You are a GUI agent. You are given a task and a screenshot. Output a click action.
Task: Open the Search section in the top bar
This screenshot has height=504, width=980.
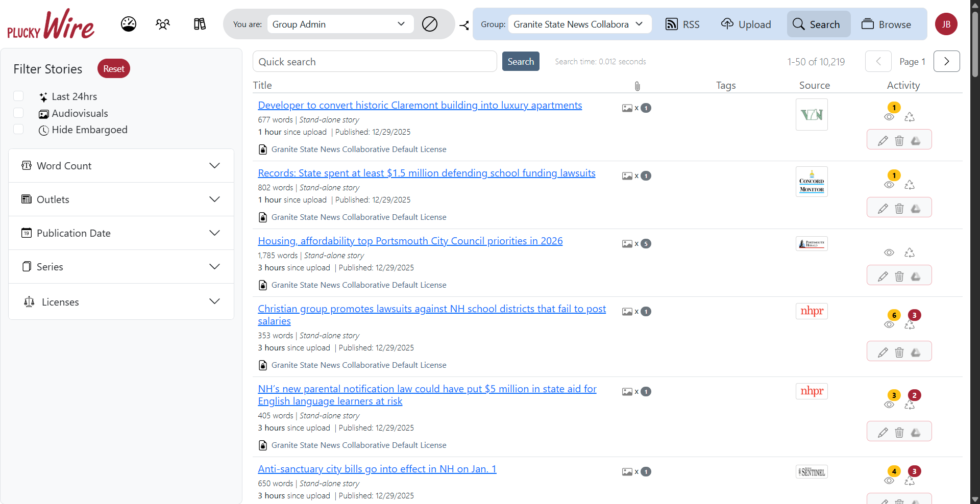818,24
